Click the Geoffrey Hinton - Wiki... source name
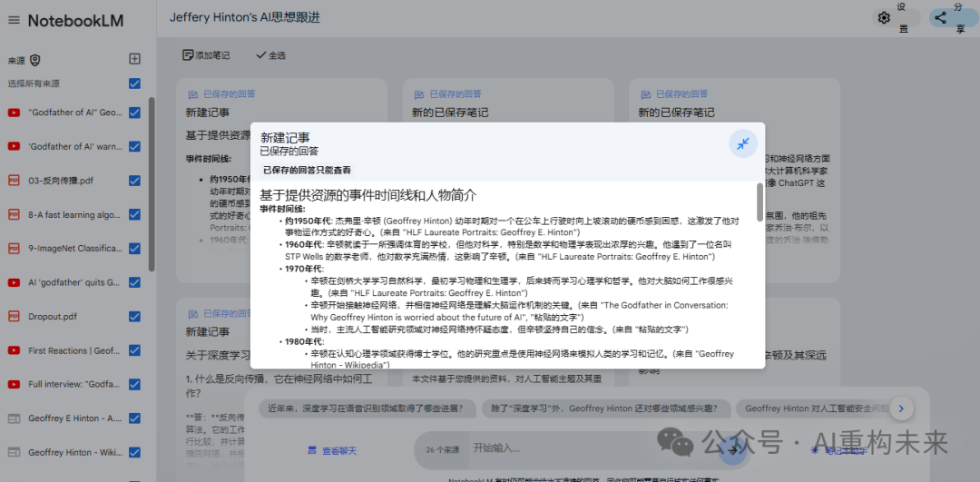This screenshot has width=980, height=482. [x=75, y=452]
